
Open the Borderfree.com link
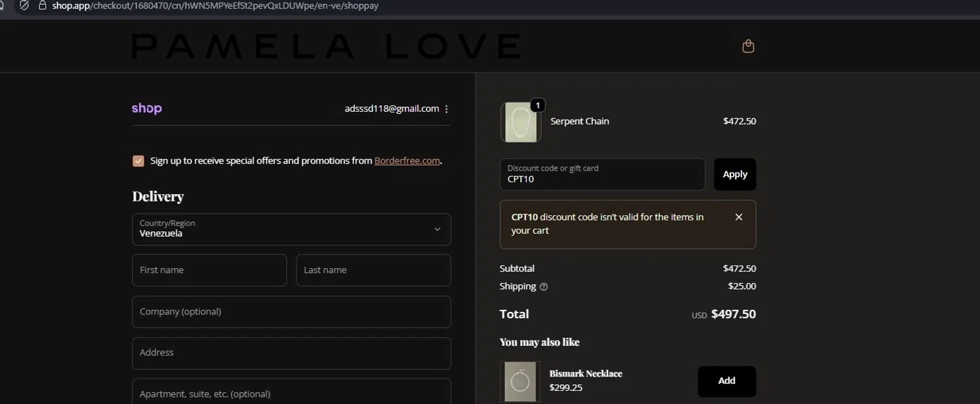pyautogui.click(x=407, y=161)
